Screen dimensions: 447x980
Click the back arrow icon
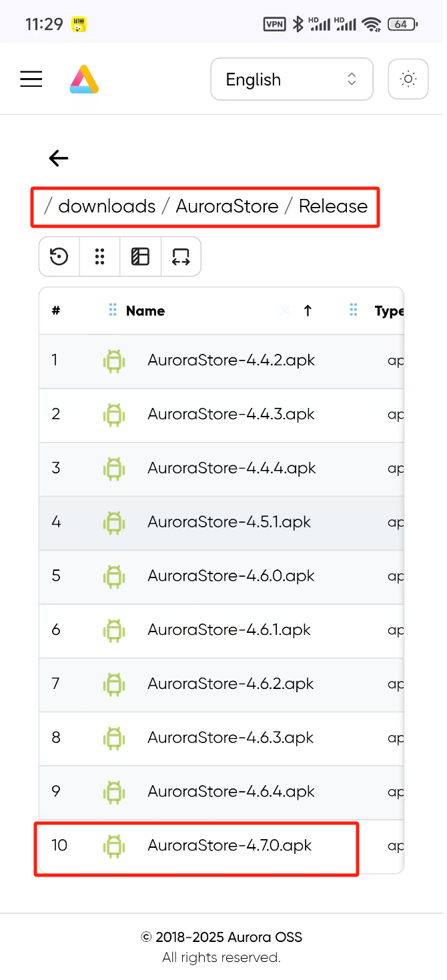coord(59,158)
